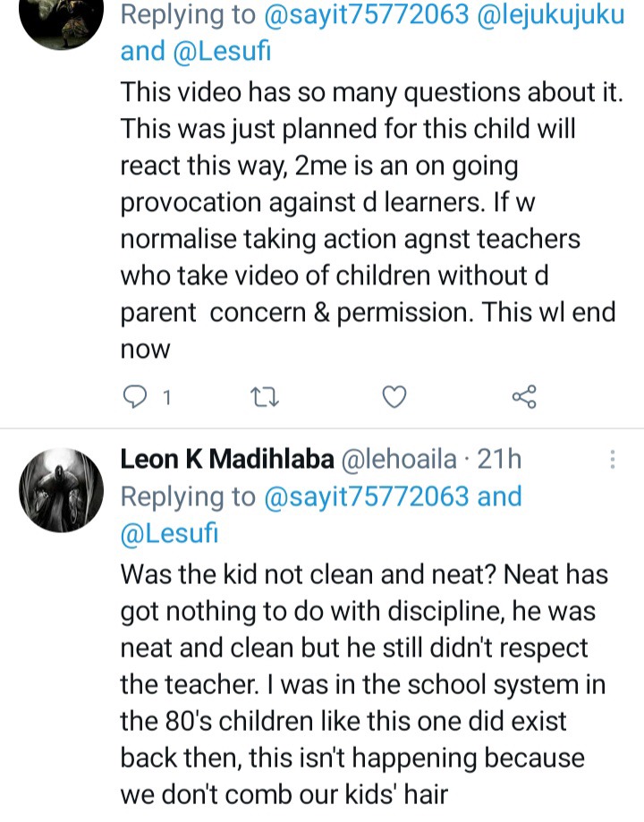Open the 21h timestamp on Leon's tweet
This screenshot has width=644, height=822.
pos(499,459)
